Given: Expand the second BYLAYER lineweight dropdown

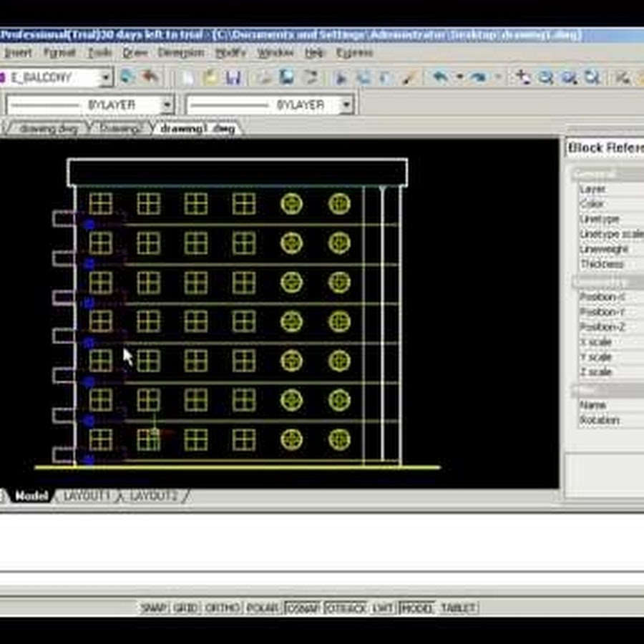Looking at the screenshot, I should tap(346, 105).
